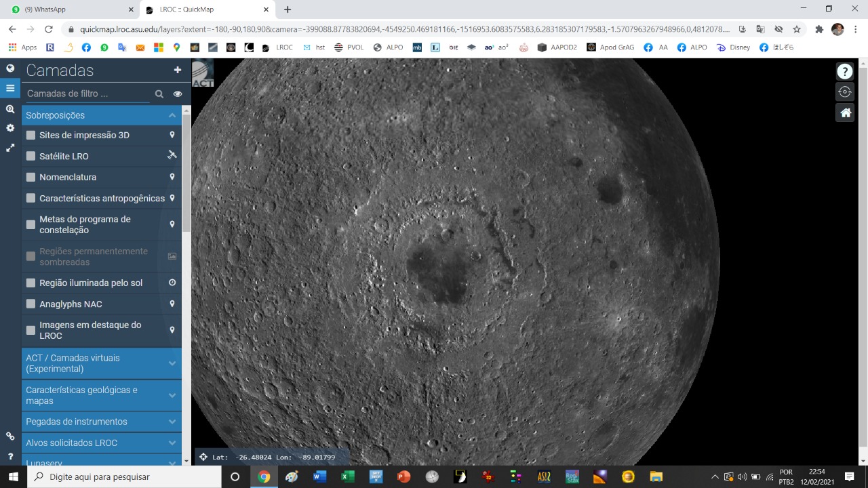Click the pin icon of Sites de impressão 3D
The height and width of the screenshot is (488, 868).
(x=172, y=135)
